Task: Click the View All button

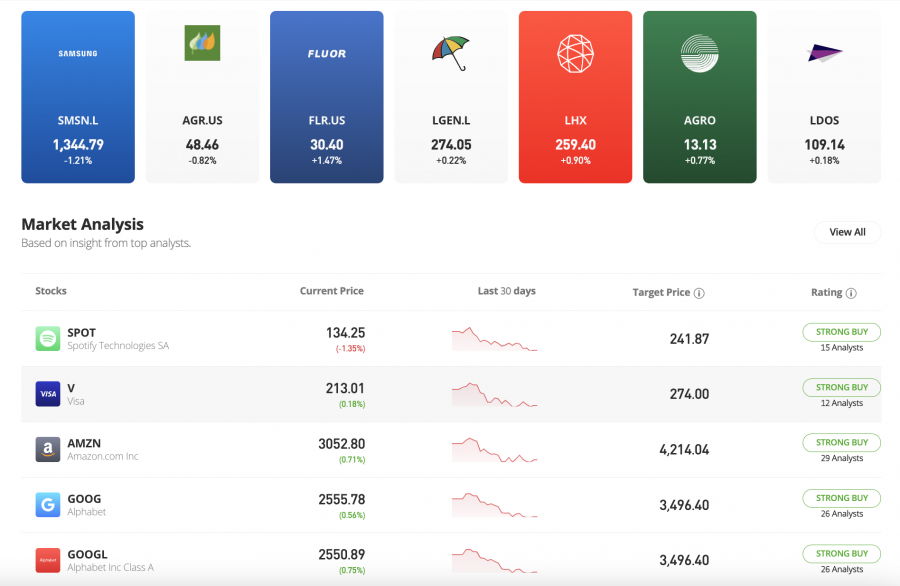Action: [847, 232]
